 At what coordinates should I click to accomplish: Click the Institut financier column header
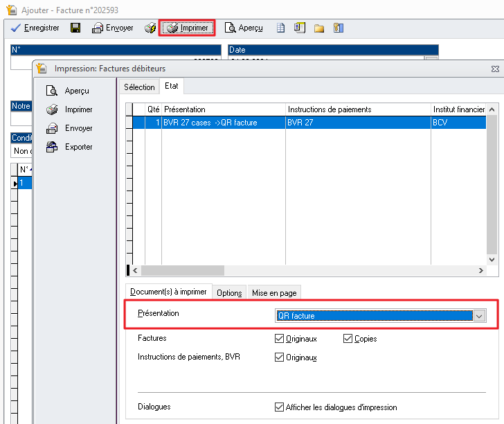pyautogui.click(x=458, y=109)
